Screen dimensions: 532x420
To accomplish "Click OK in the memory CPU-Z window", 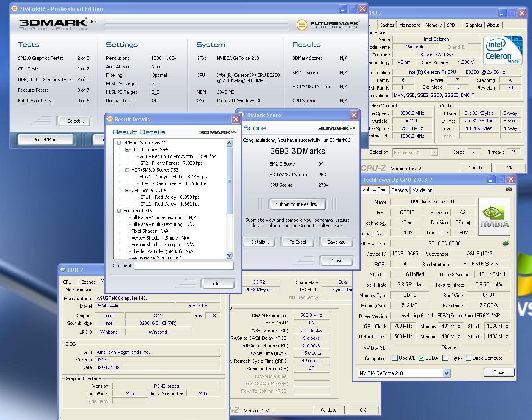I will point(363,410).
